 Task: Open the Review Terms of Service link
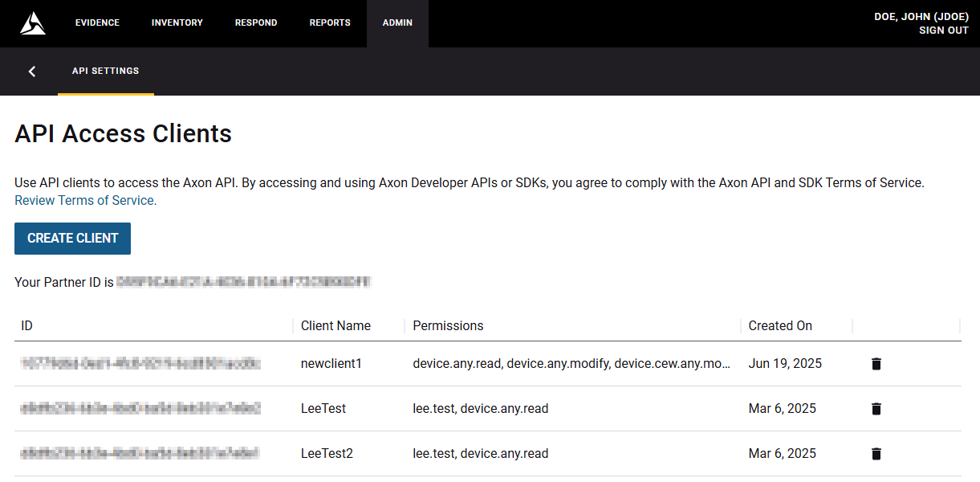[x=86, y=201]
